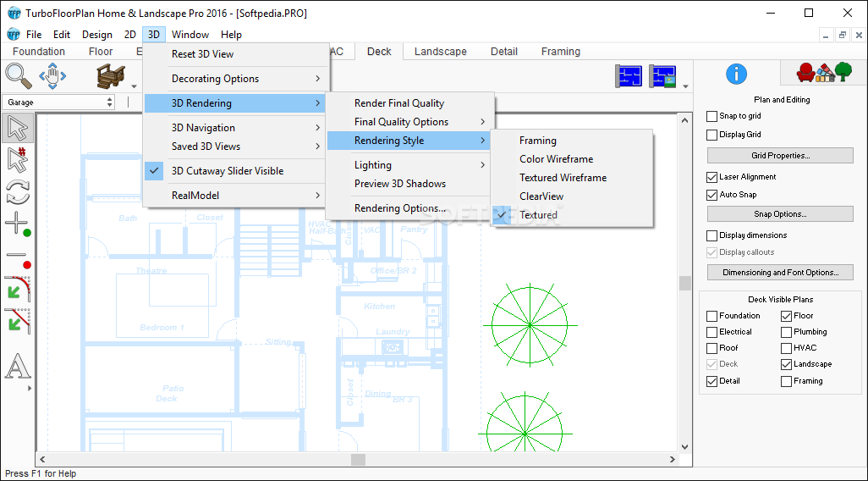The height and width of the screenshot is (481, 868).
Task: Choose Reset 3D View
Action: 236,54
